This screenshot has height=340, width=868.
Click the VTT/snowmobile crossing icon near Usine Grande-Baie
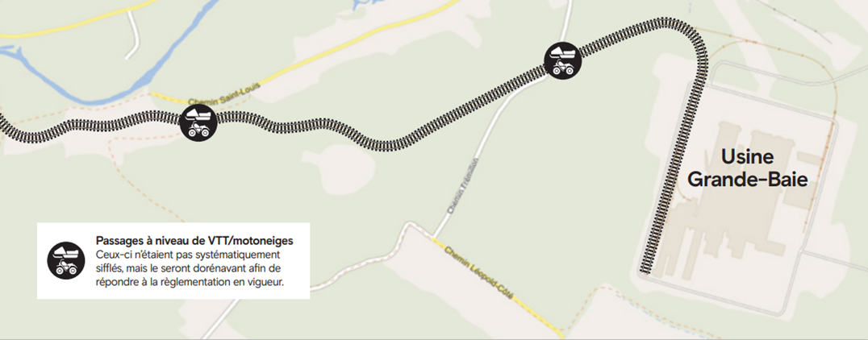coord(564,60)
